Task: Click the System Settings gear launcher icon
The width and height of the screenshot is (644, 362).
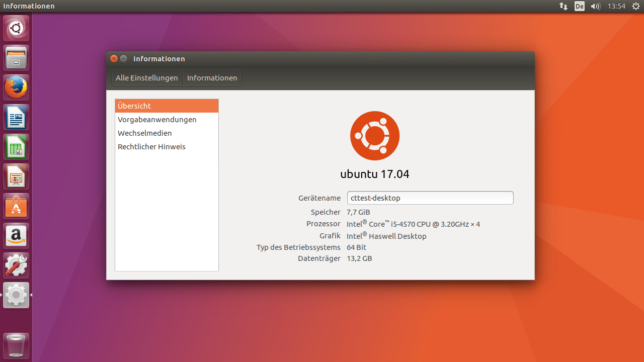Action: point(16,295)
